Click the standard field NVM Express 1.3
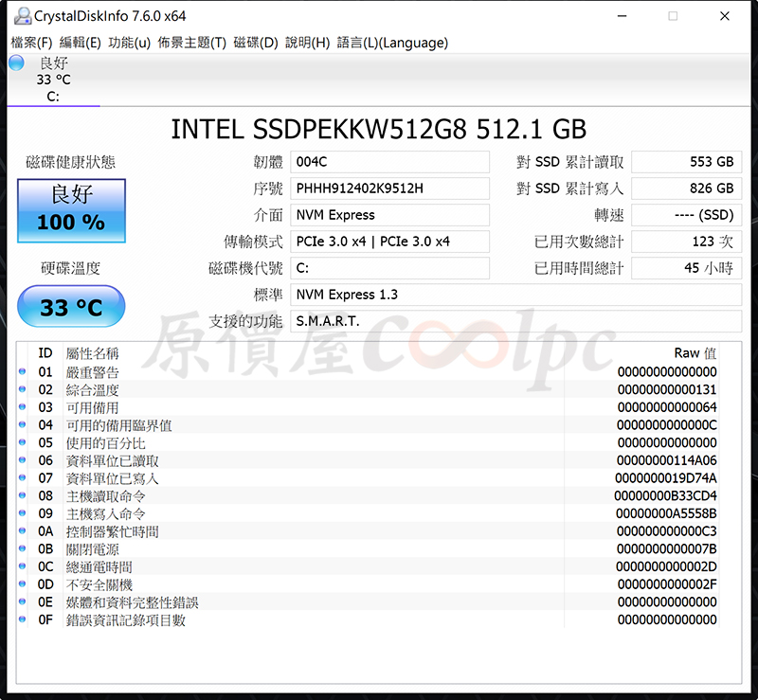The image size is (758, 700). [515, 295]
